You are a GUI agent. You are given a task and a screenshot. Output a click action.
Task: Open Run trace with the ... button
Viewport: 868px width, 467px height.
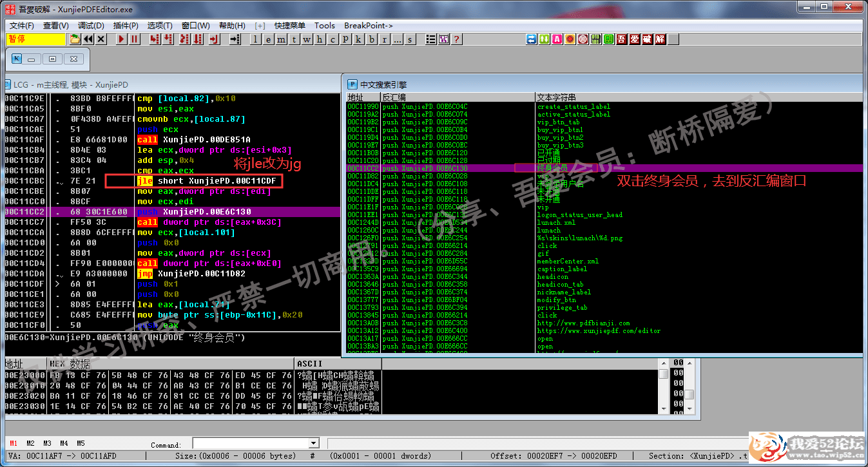click(x=398, y=39)
